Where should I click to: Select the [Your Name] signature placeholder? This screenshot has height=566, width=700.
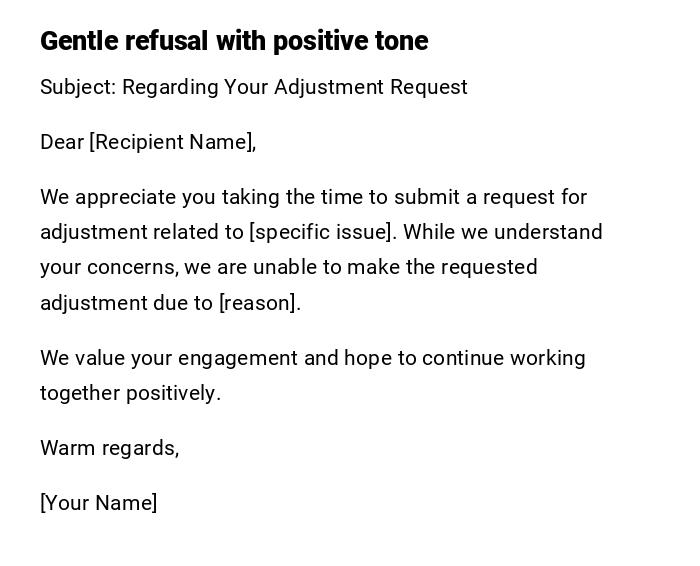[99, 503]
